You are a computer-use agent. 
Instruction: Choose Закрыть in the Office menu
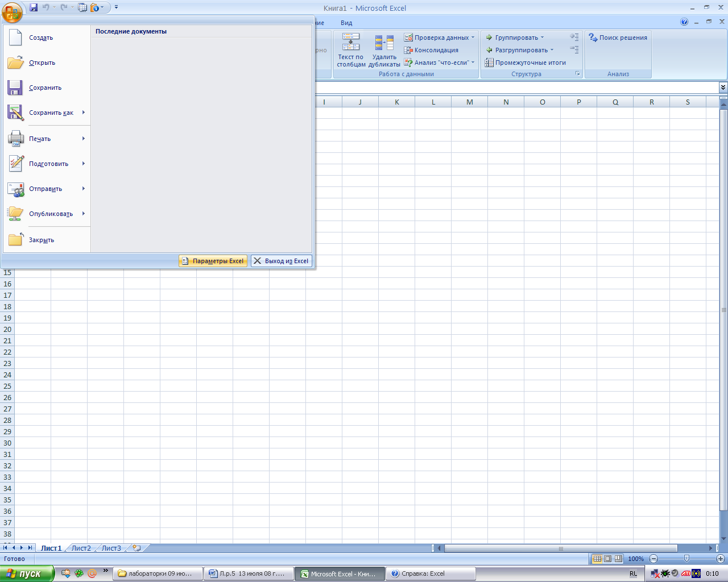47,240
